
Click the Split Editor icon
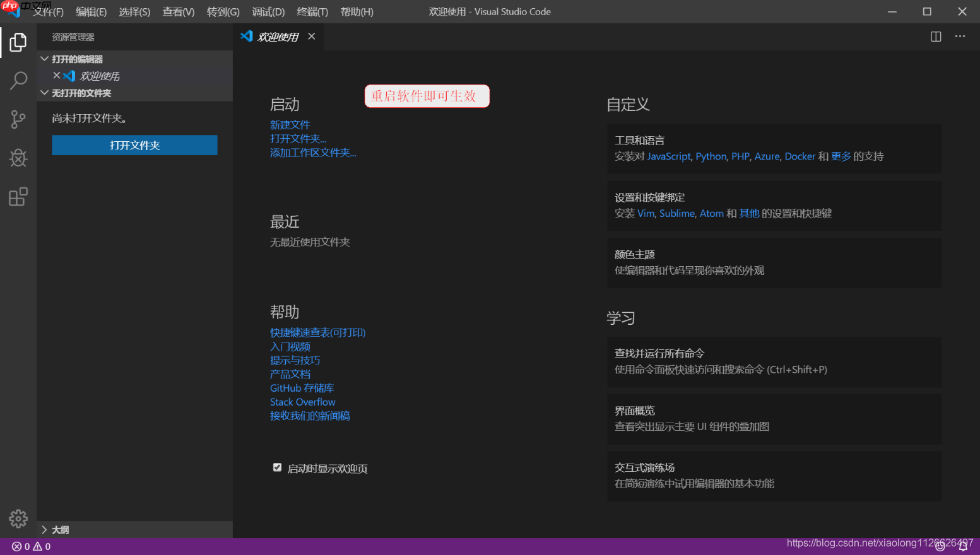click(x=935, y=36)
